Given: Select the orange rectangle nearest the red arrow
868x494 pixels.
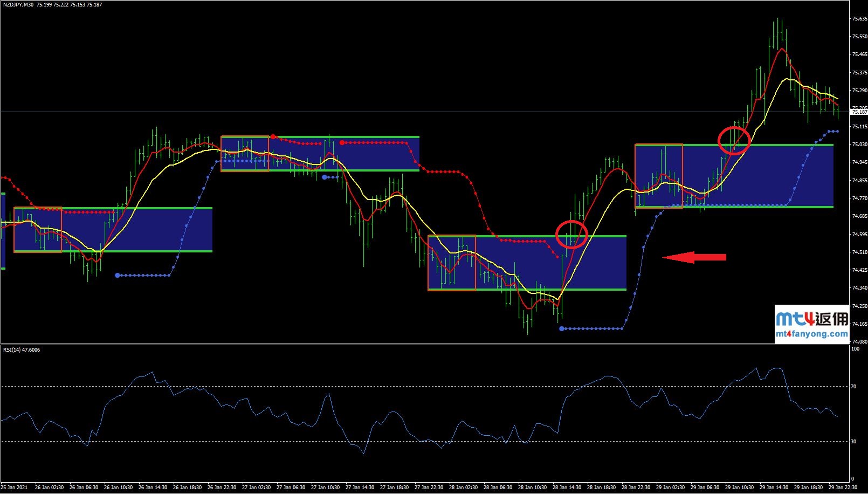Looking at the screenshot, I should [659, 176].
